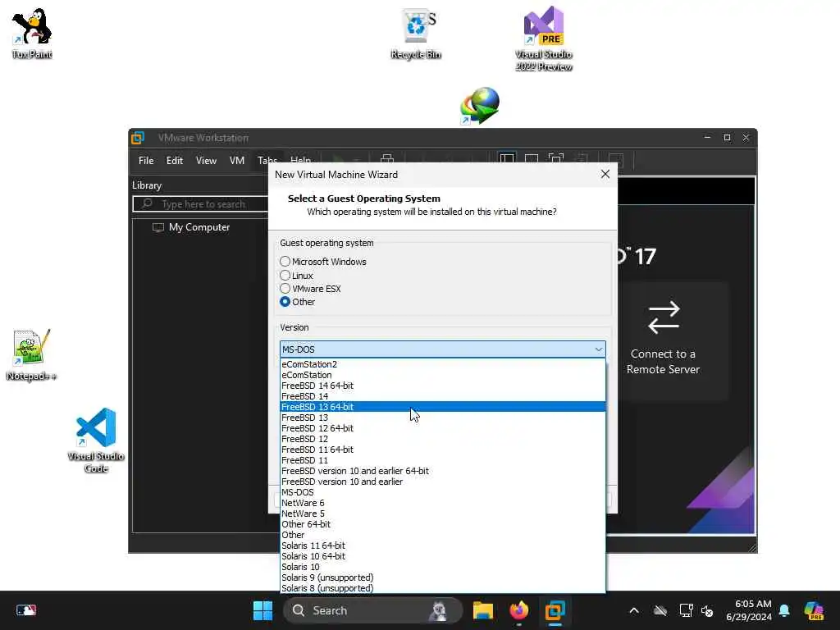Screen dimensions: 840x630
Task: Click the taskbar Search box
Action: coord(372,610)
